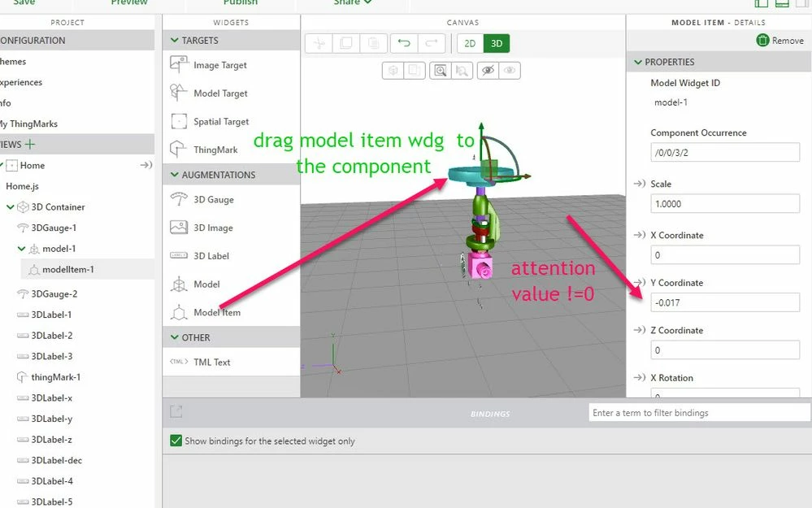Click the zoom-all magnifier icon
The height and width of the screenshot is (508, 812).
click(x=441, y=71)
